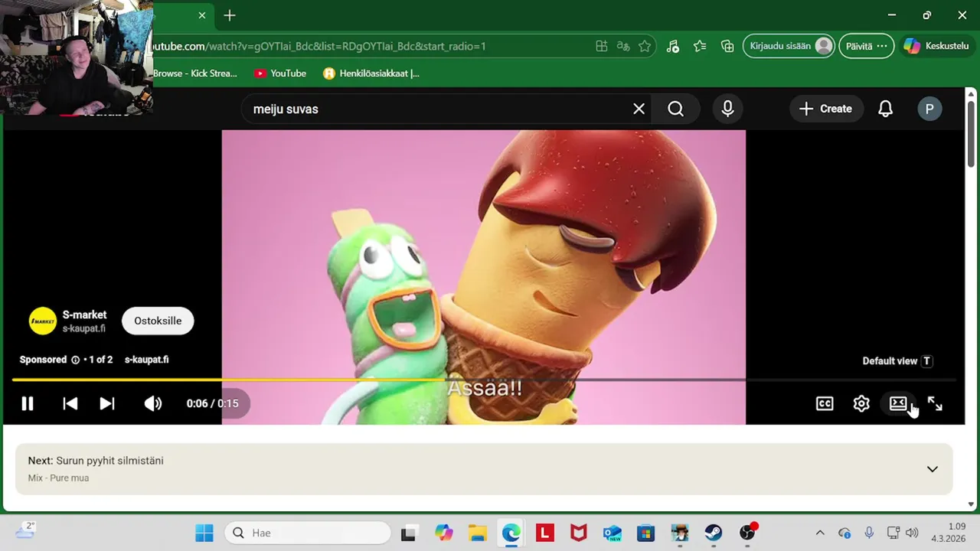Show hidden system tray icons
Viewport: 980px width, 551px height.
[820, 533]
